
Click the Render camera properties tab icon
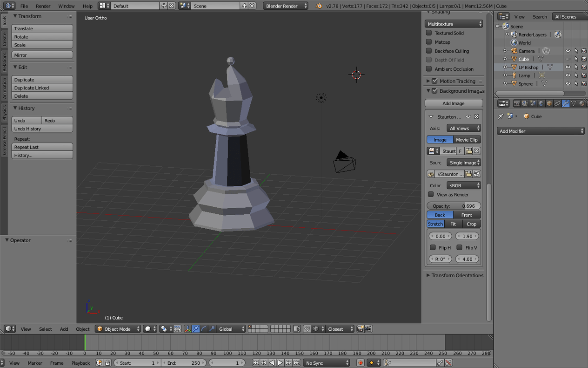516,103
